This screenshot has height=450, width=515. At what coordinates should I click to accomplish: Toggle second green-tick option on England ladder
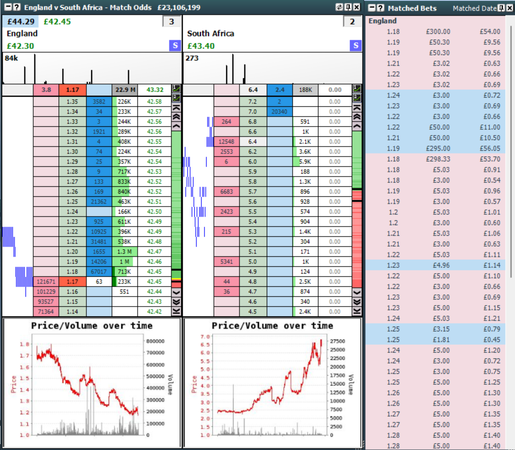tap(176, 98)
